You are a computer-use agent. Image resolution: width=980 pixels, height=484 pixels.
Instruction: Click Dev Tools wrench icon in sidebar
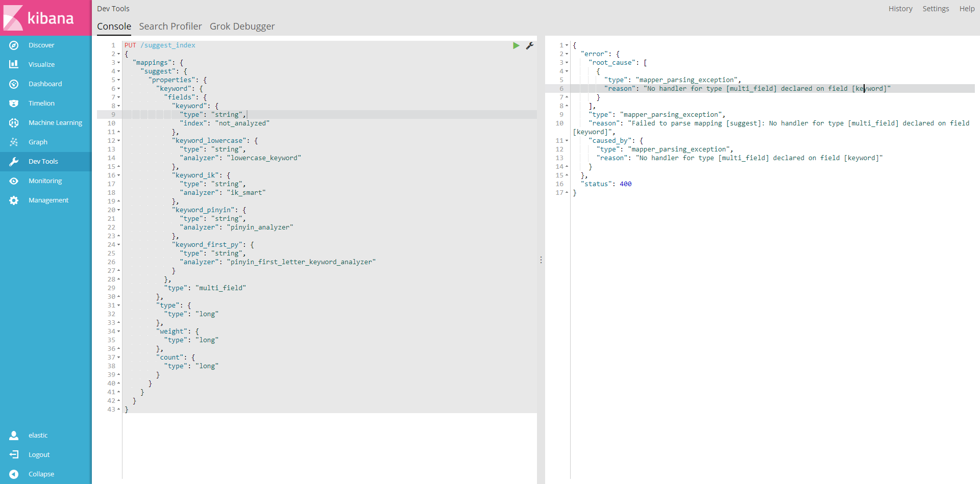[x=14, y=162]
